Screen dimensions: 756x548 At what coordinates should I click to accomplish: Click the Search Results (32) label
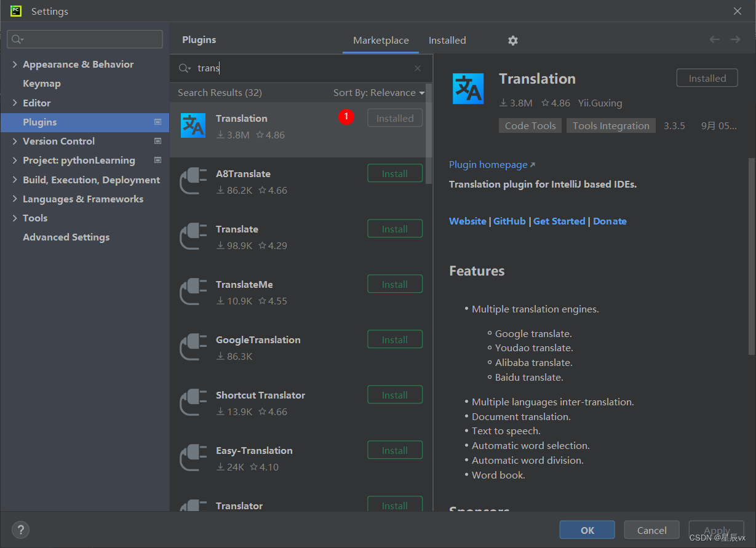pyautogui.click(x=220, y=92)
